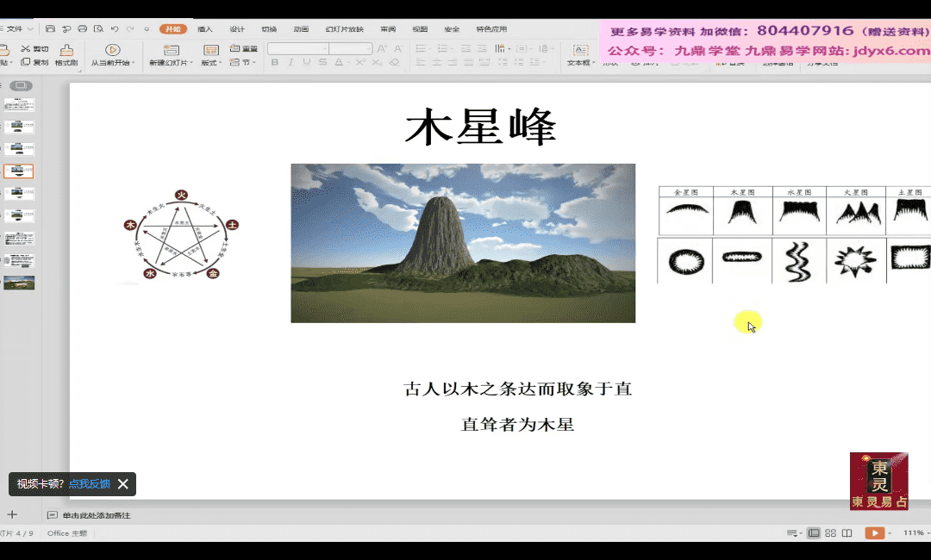Click the Save icon in quick access toolbar

[x=51, y=29]
